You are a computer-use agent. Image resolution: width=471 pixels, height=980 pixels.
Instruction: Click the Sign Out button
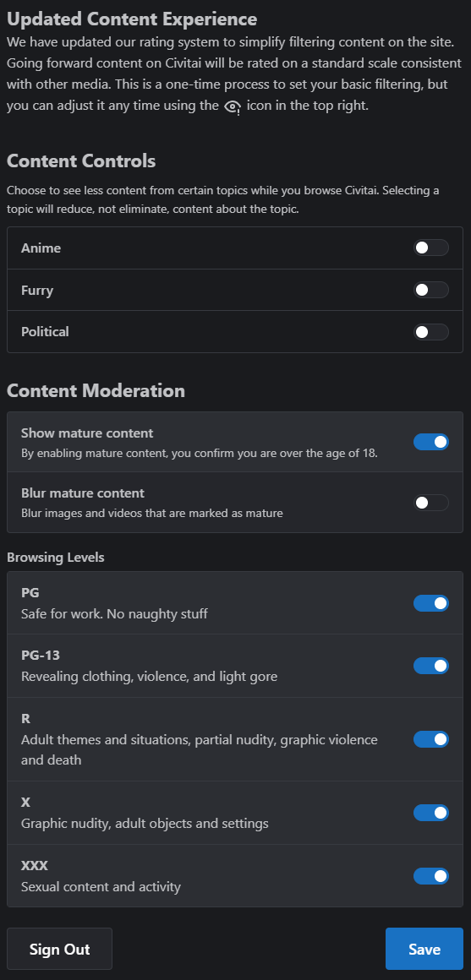[59, 949]
